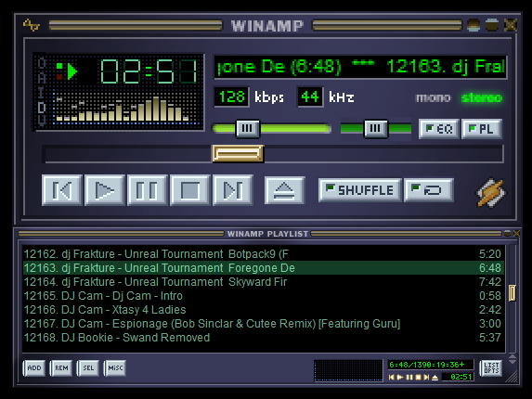532x399 pixels.
Task: Click the time display 02:51
Action: pos(149,71)
